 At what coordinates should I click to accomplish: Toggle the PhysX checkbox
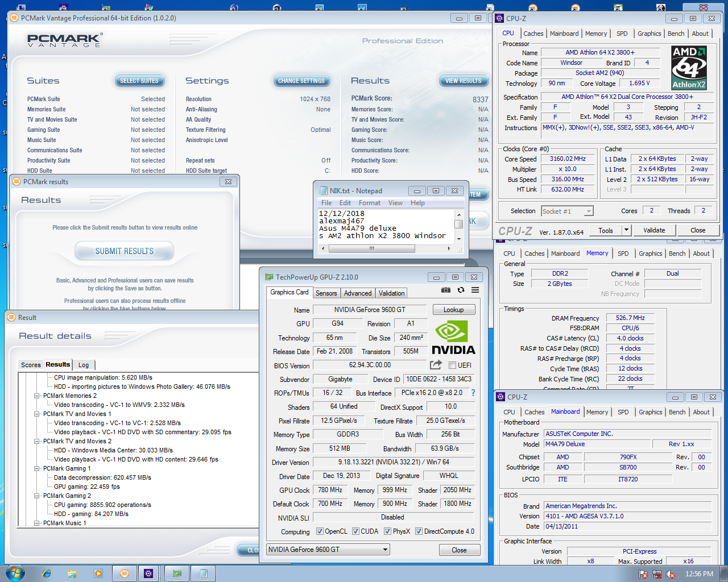coord(387,531)
